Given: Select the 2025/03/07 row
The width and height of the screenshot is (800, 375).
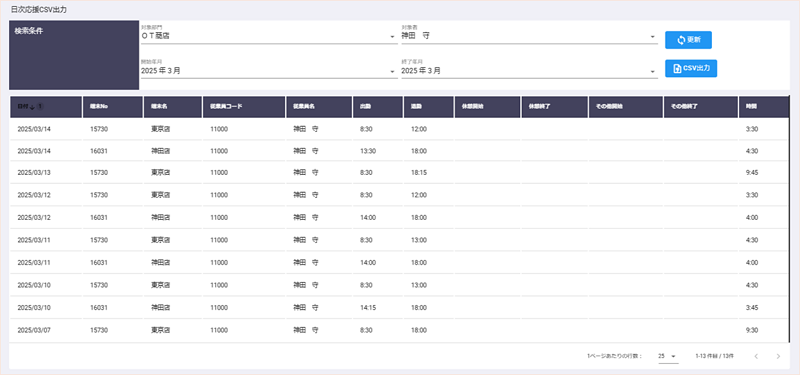Looking at the screenshot, I should (399, 330).
